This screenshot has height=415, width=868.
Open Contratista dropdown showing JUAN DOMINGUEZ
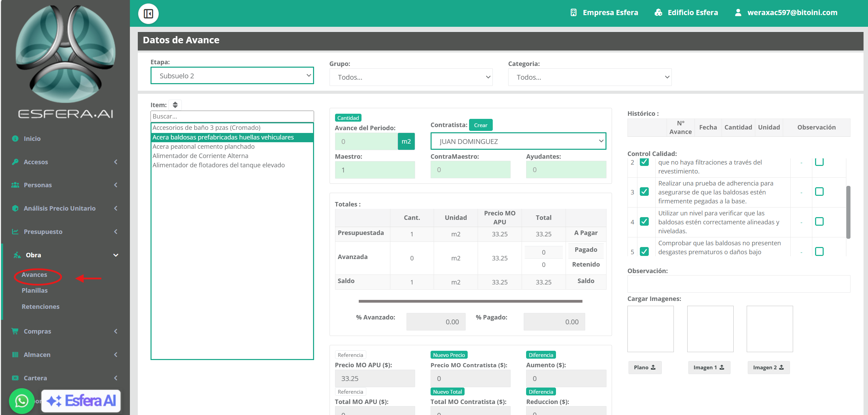(518, 141)
